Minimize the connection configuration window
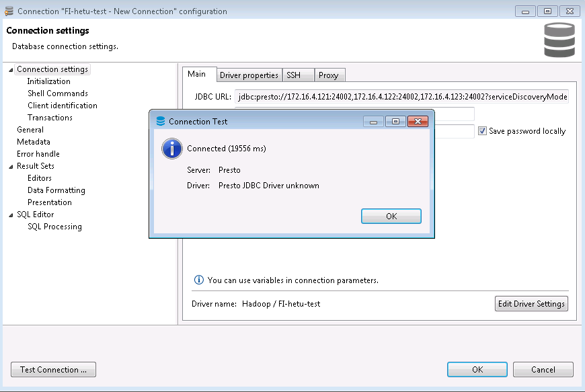The height and width of the screenshot is (392, 585). [525, 11]
